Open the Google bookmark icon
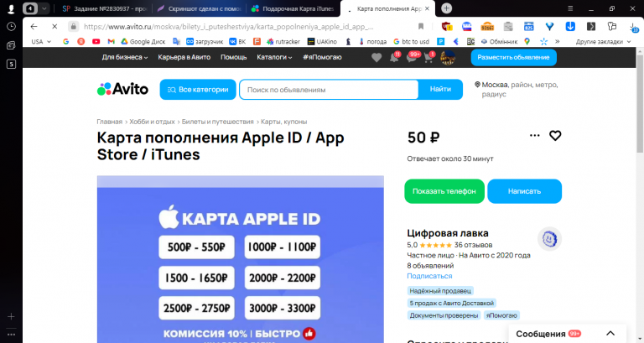 (x=65, y=41)
